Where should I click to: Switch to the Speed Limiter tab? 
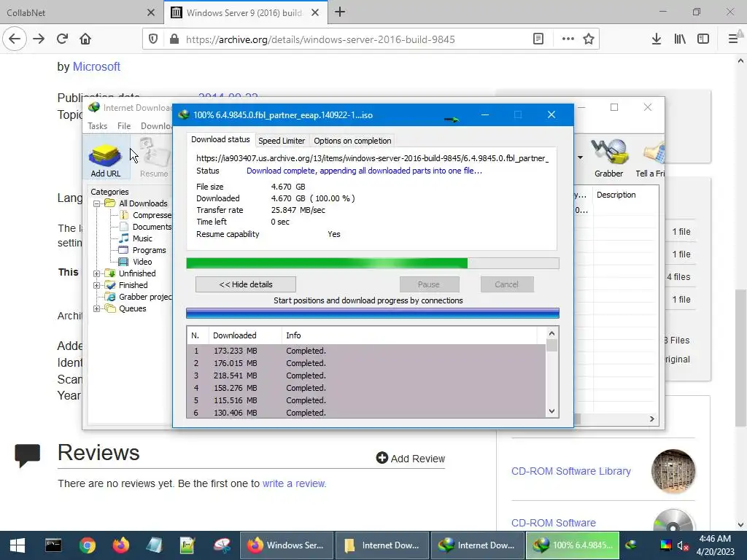tap(282, 141)
